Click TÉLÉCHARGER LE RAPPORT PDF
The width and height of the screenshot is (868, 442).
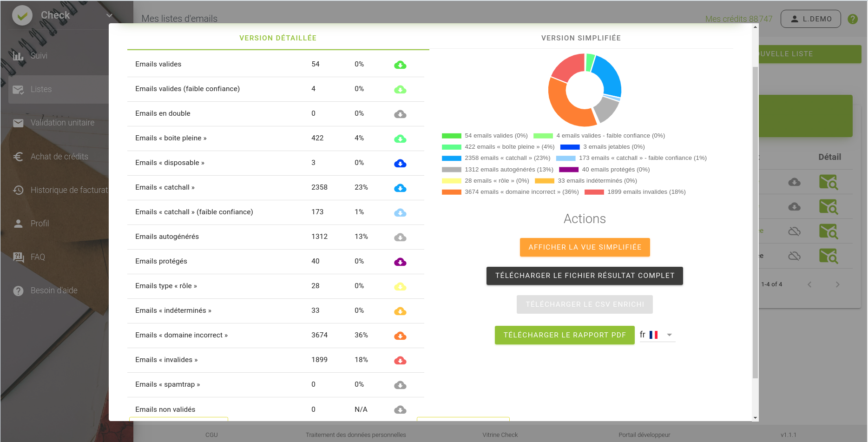[x=565, y=335]
